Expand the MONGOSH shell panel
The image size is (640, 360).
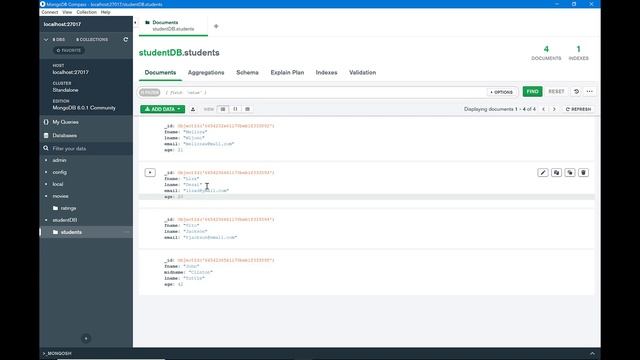click(592, 353)
